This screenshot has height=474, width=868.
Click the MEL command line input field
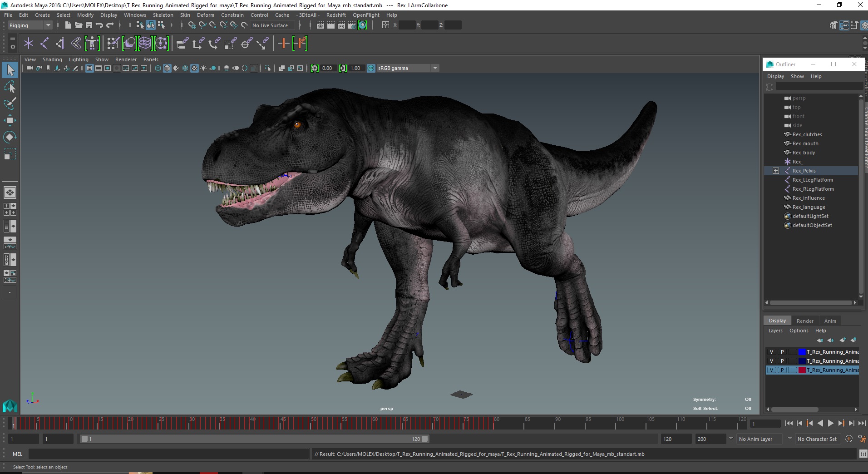click(168, 454)
